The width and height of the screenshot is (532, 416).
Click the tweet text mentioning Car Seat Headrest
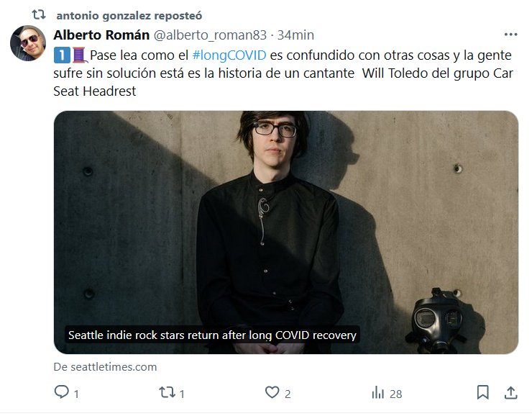283,73
